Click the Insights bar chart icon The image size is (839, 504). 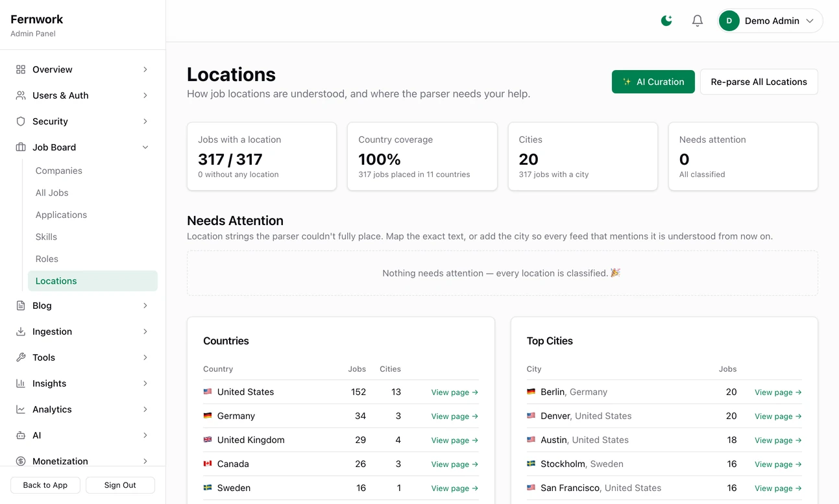pos(21,383)
